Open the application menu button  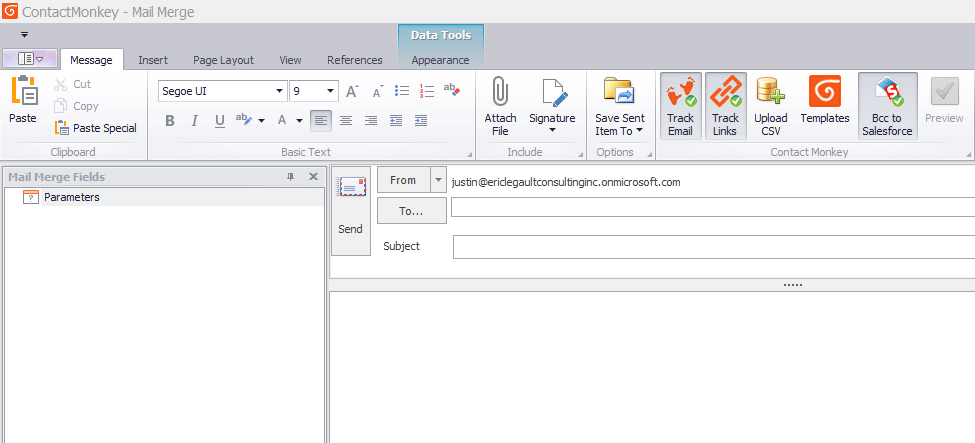coord(30,58)
